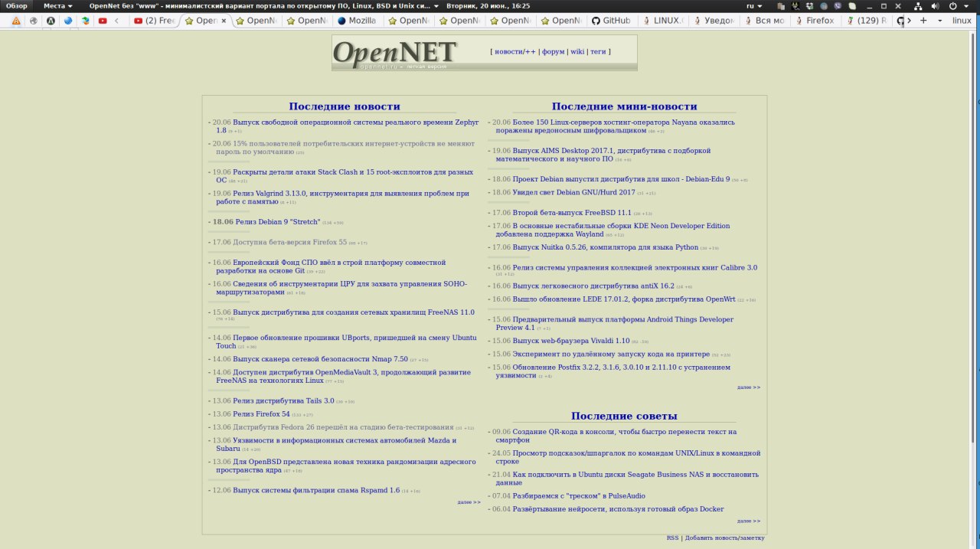980x549 pixels.
Task: Open the Debian GNU/Hurd 2017 mini-news
Action: point(573,192)
